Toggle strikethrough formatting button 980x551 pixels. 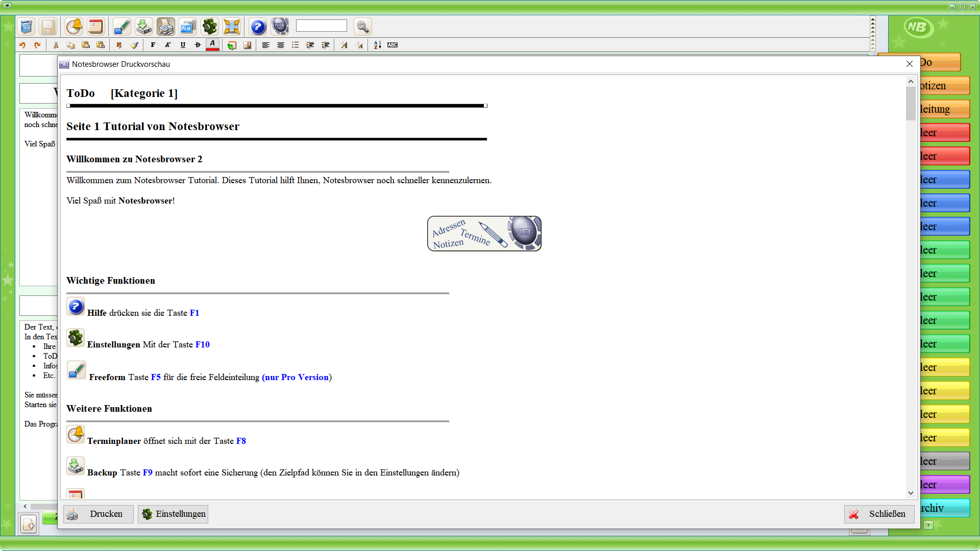click(198, 45)
